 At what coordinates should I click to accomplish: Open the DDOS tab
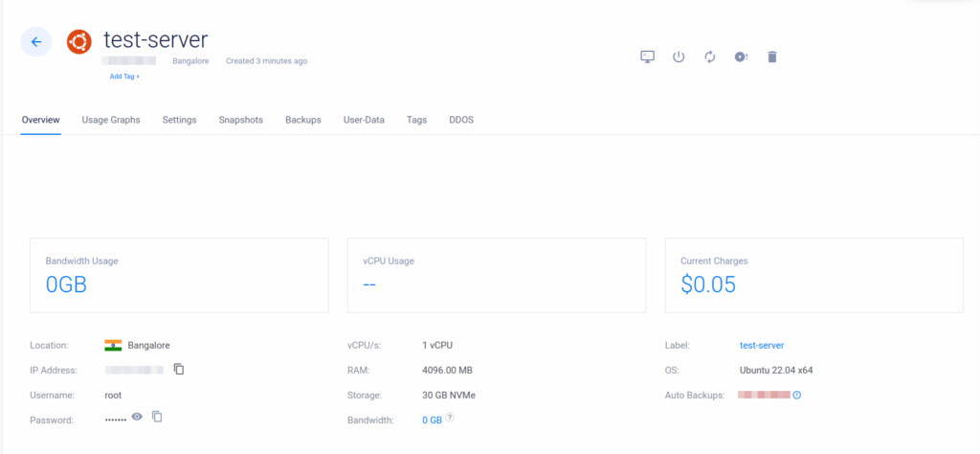pos(461,120)
